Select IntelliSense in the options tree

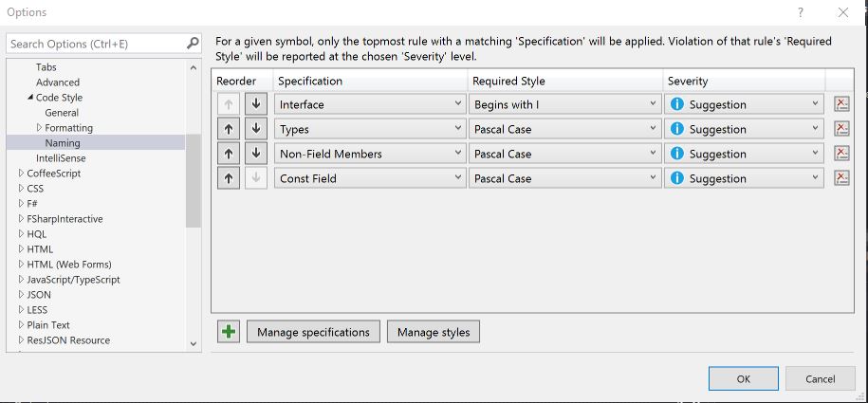[61, 158]
